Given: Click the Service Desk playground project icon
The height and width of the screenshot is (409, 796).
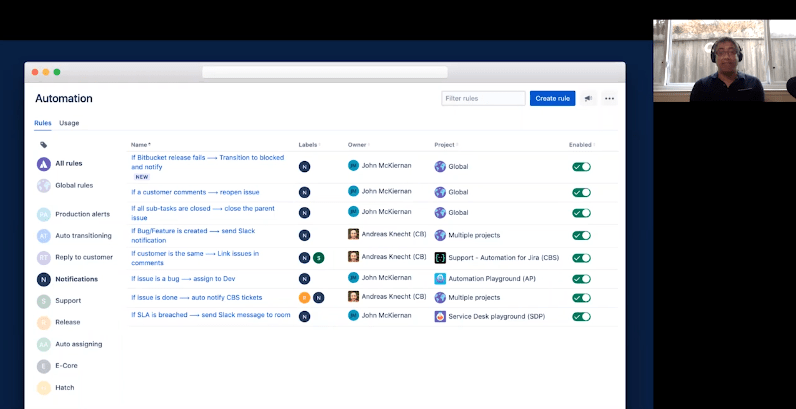Looking at the screenshot, I should point(440,316).
